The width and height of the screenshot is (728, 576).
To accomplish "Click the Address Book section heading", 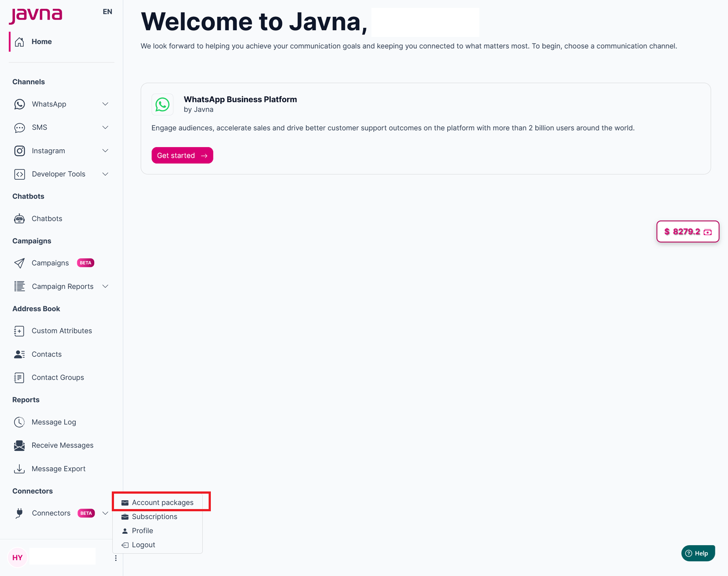I will (36, 309).
